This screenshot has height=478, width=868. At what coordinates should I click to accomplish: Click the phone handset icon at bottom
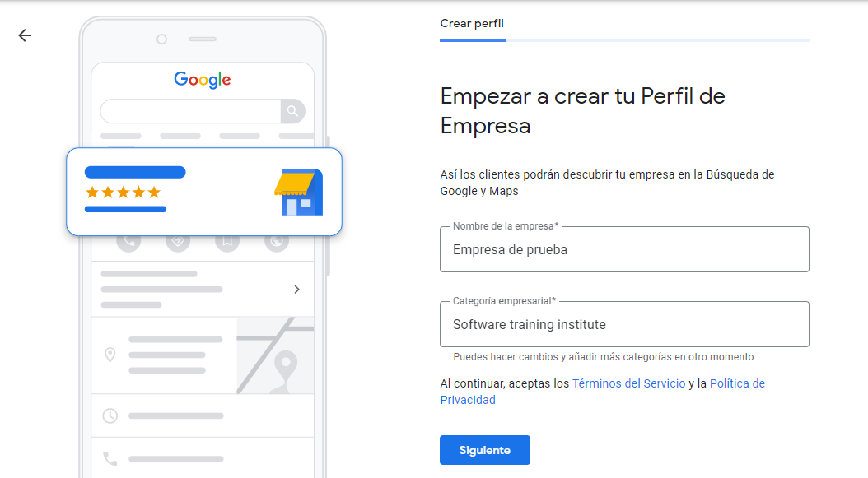click(110, 458)
